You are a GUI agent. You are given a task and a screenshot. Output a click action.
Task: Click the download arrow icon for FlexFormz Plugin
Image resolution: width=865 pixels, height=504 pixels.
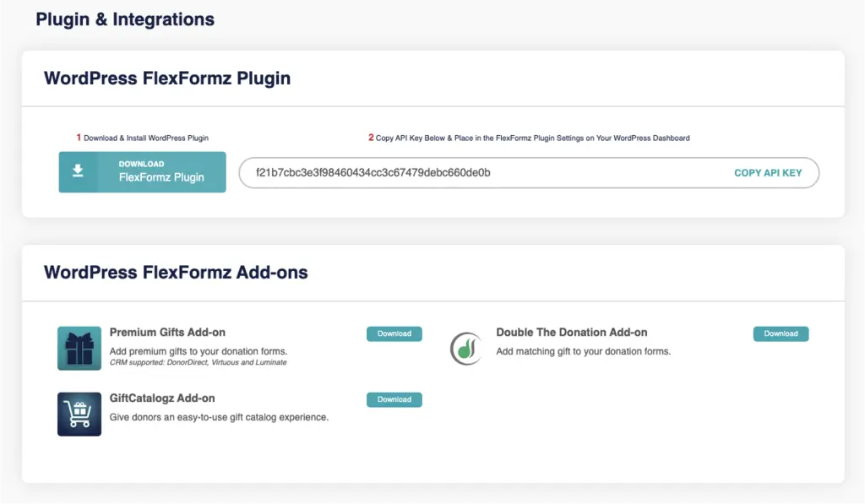point(78,171)
